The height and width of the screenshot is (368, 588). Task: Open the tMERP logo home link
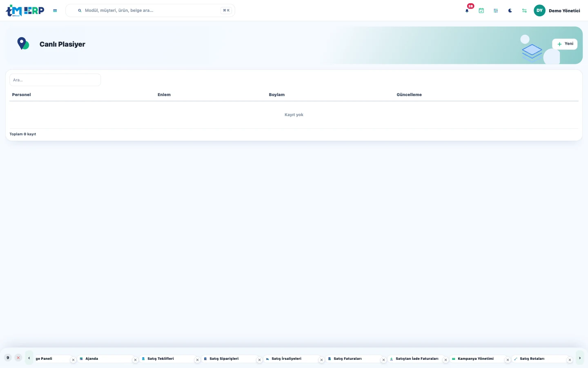(25, 11)
